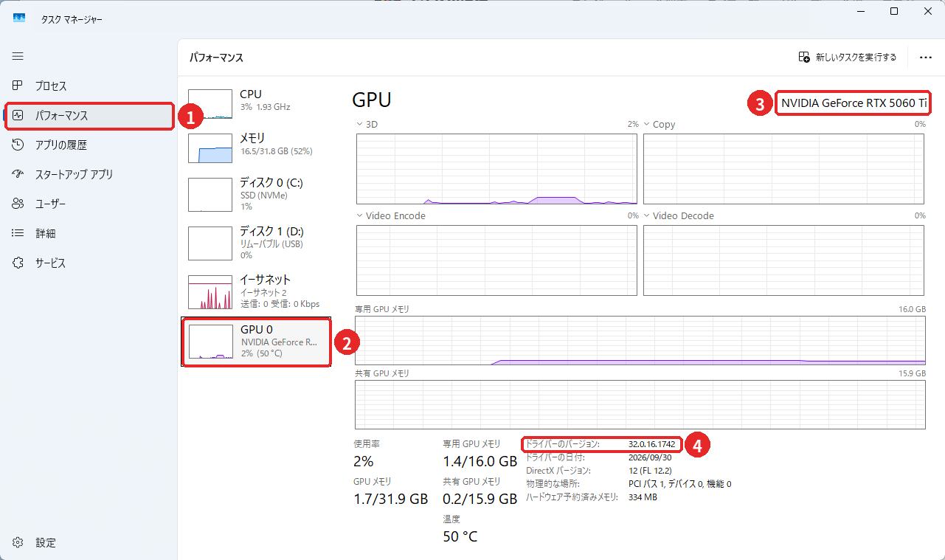
Task: Click the 0.2/15.9 GB shared memory value
Action: click(480, 499)
